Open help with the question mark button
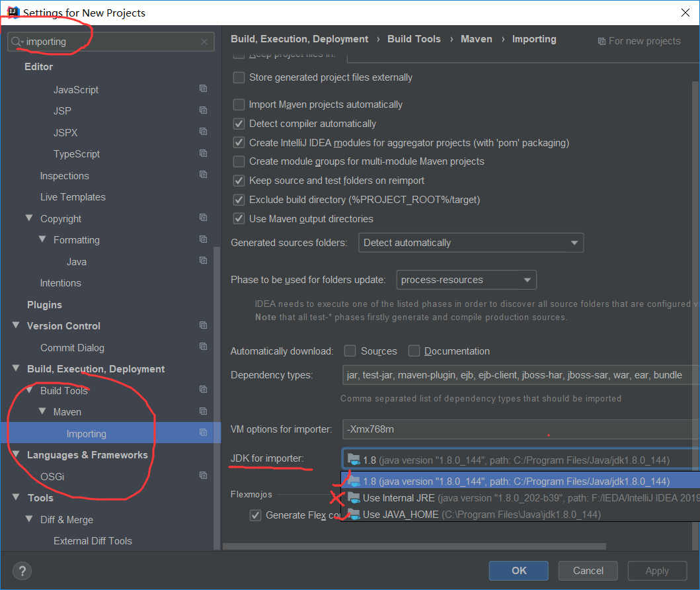The height and width of the screenshot is (590, 700). coord(22,571)
